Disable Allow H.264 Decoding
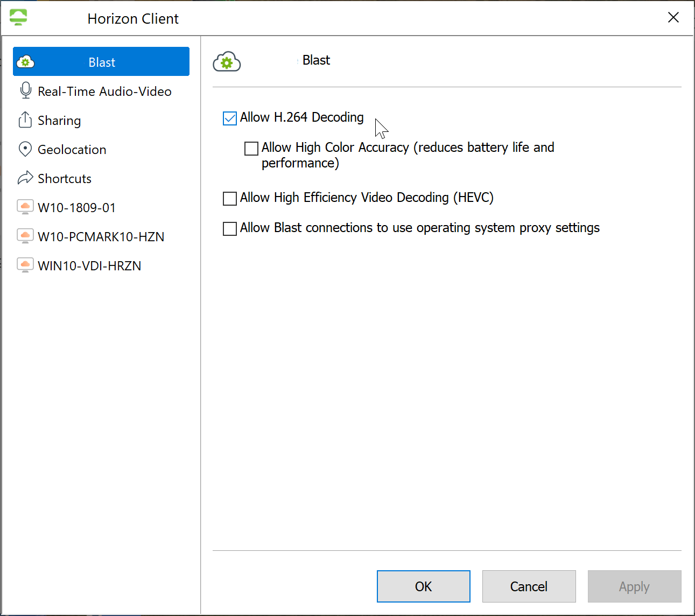The width and height of the screenshot is (695, 616). [229, 118]
